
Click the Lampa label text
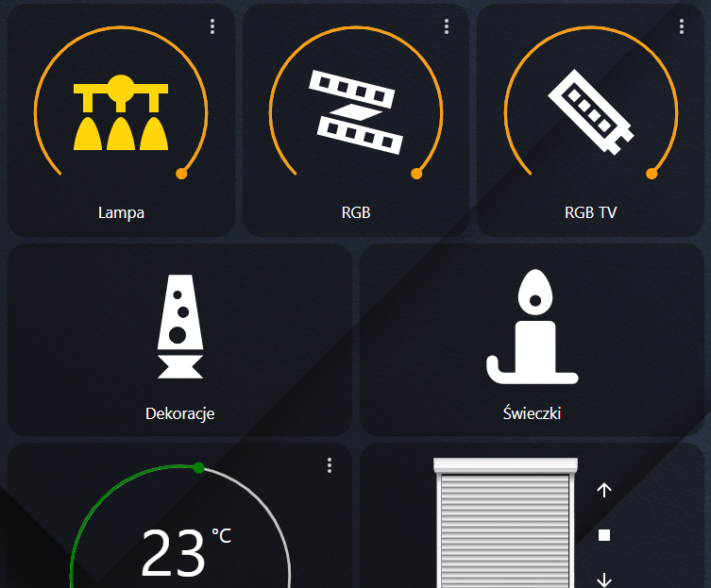[x=121, y=212]
